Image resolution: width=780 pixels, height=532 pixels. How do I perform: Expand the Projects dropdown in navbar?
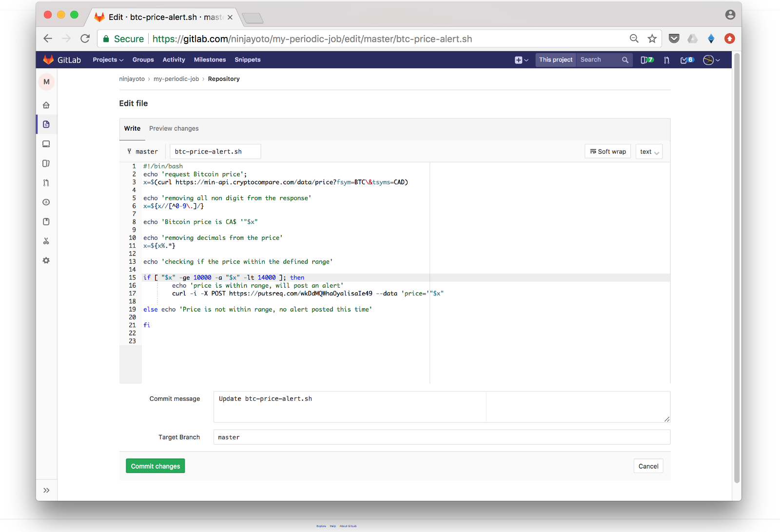point(108,60)
